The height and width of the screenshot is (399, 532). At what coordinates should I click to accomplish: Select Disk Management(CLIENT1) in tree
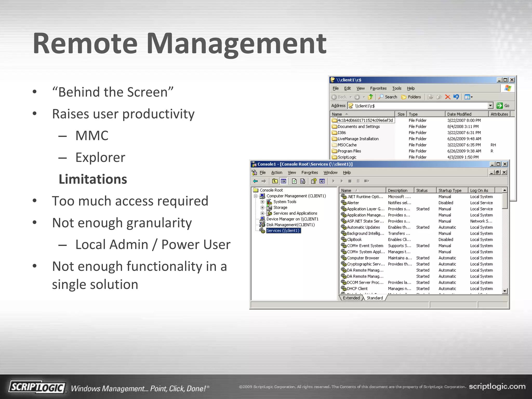[290, 225]
